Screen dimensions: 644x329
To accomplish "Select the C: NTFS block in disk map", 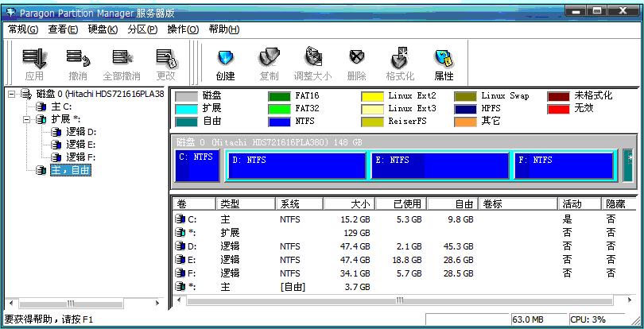I will click(197, 165).
